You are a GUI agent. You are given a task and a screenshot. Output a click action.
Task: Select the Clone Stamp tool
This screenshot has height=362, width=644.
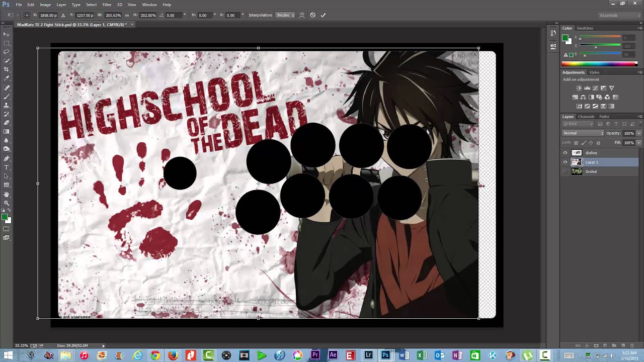coord(7,105)
